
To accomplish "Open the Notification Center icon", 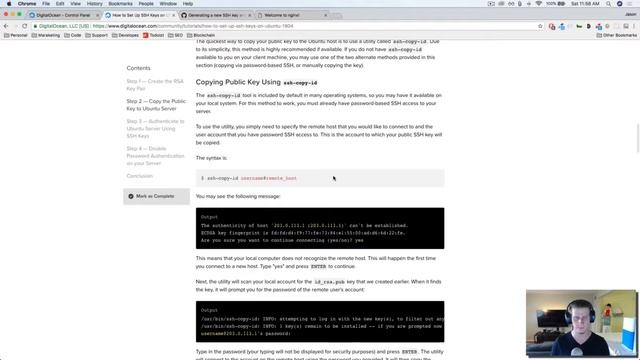I will tap(631, 4).
